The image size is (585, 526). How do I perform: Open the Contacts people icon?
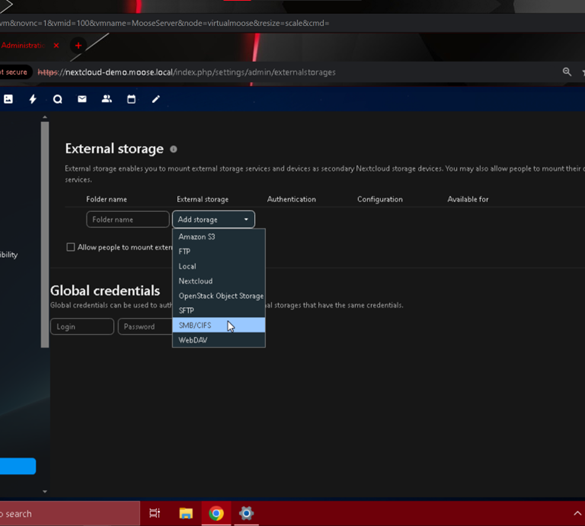pos(107,99)
